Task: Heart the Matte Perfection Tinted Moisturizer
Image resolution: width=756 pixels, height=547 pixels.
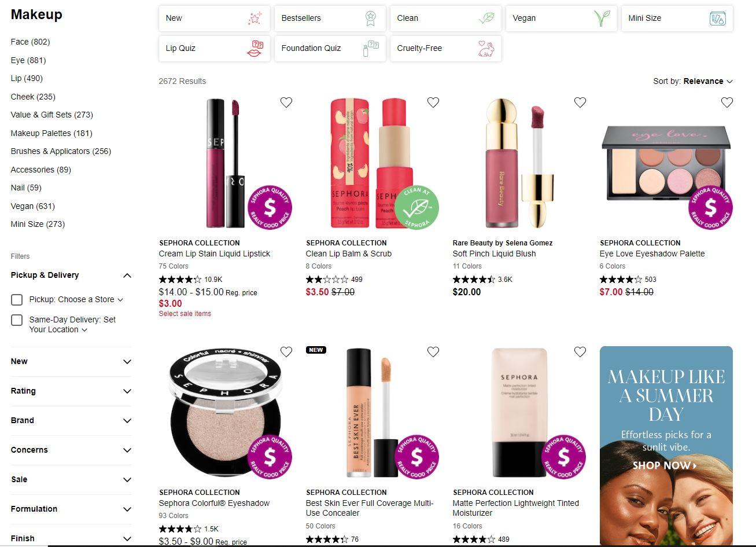Action: coord(580,352)
